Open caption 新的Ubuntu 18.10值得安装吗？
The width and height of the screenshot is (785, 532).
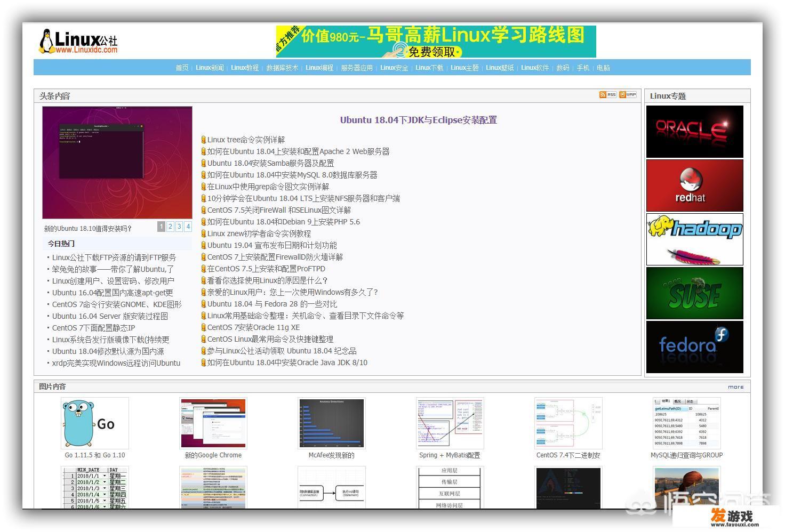pyautogui.click(x=88, y=229)
